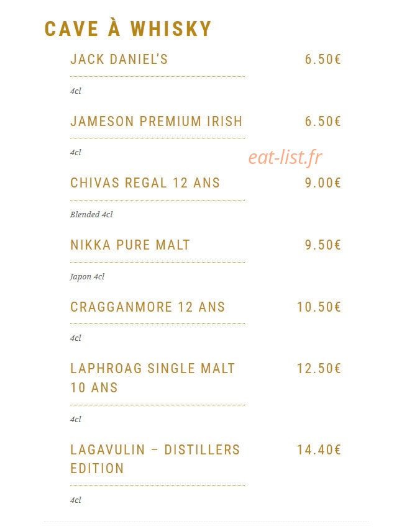Select the Jack Daniel's menu item
Screen dimensions: 407x532
click(x=119, y=60)
